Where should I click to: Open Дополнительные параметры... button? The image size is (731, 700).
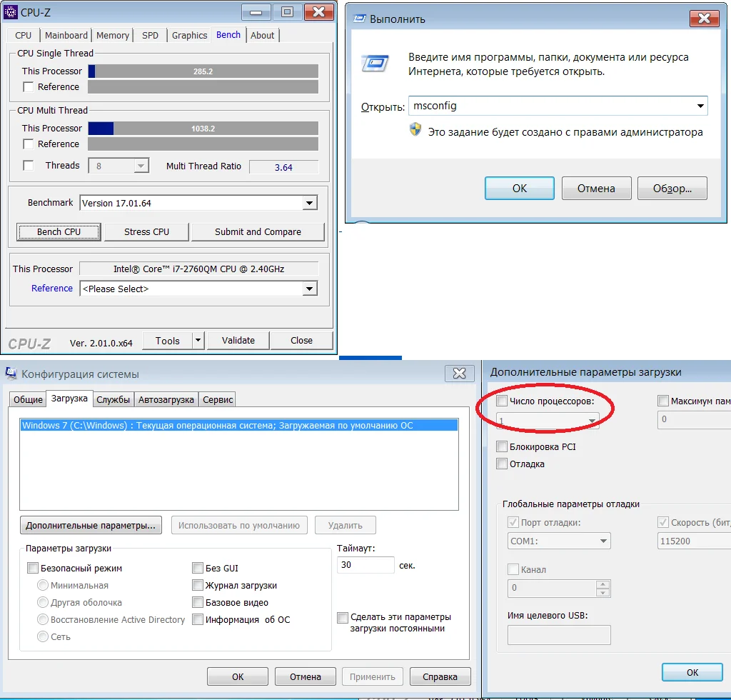(x=91, y=525)
